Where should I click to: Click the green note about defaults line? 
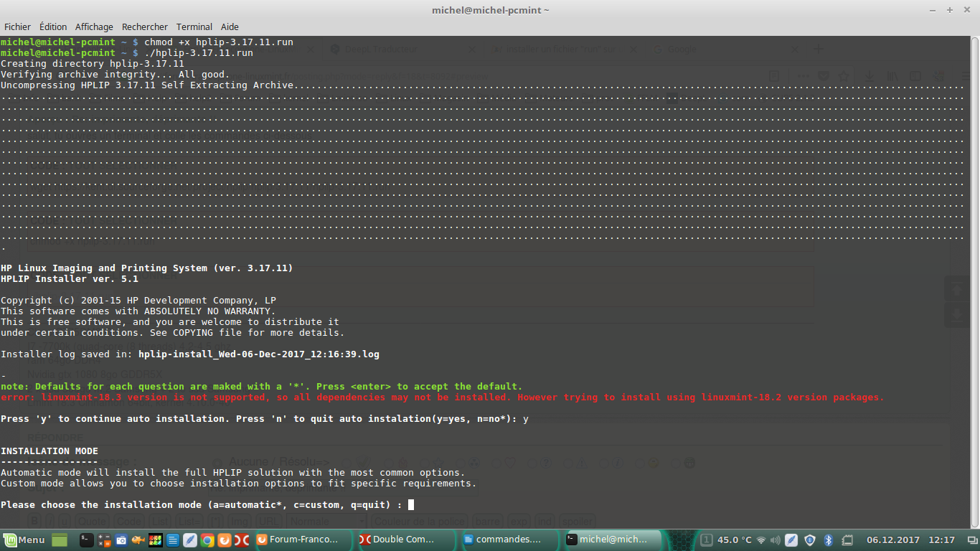click(x=262, y=387)
